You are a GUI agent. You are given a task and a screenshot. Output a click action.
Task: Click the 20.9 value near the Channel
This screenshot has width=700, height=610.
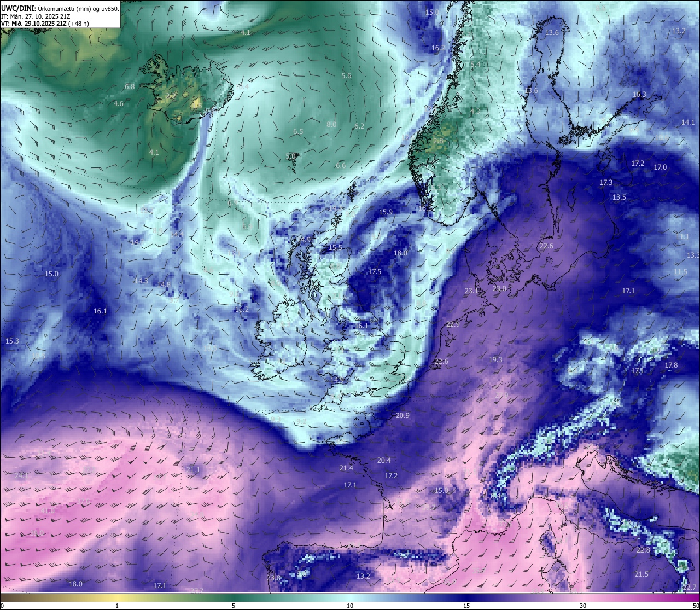tap(402, 415)
